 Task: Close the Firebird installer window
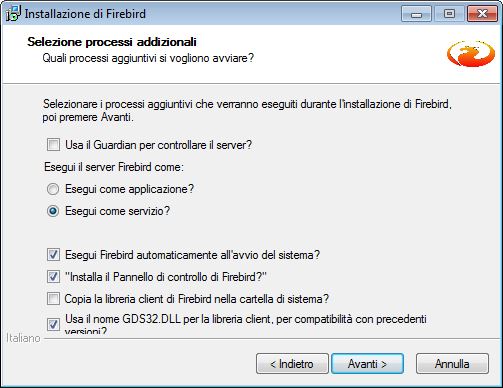pyautogui.click(x=482, y=14)
